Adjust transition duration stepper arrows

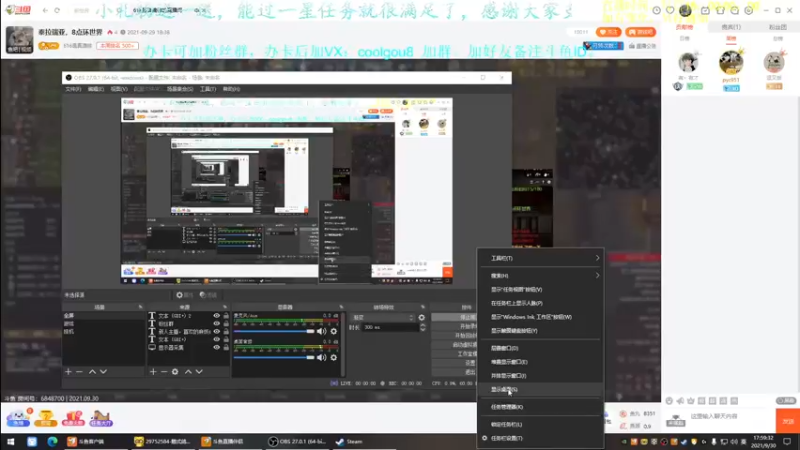tap(422, 328)
